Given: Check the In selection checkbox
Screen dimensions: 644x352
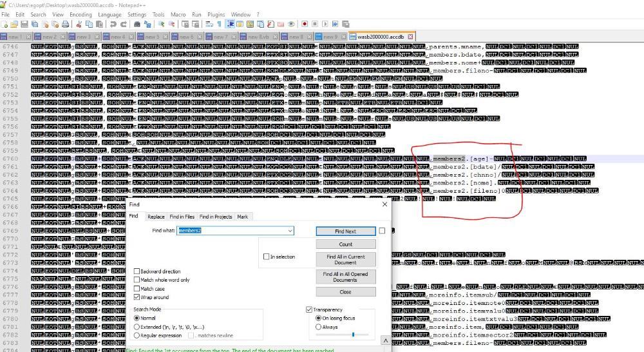Looking at the screenshot, I should click(266, 257).
